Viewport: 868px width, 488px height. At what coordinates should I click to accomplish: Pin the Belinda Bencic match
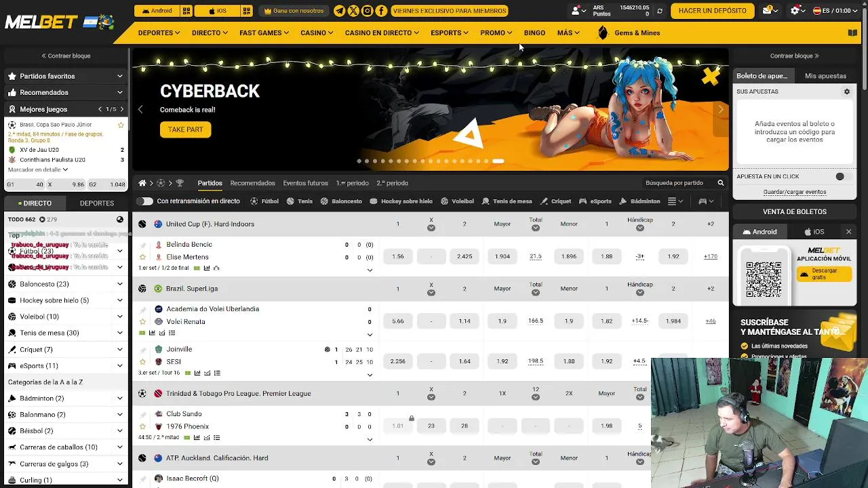(x=142, y=245)
